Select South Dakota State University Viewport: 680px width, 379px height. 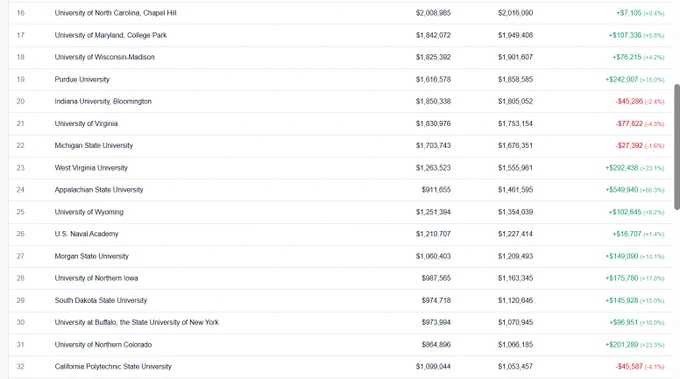(x=101, y=301)
